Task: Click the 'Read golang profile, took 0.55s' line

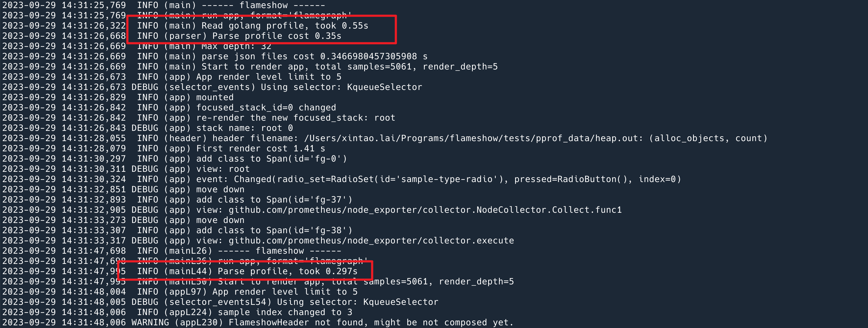Action: coord(285,26)
